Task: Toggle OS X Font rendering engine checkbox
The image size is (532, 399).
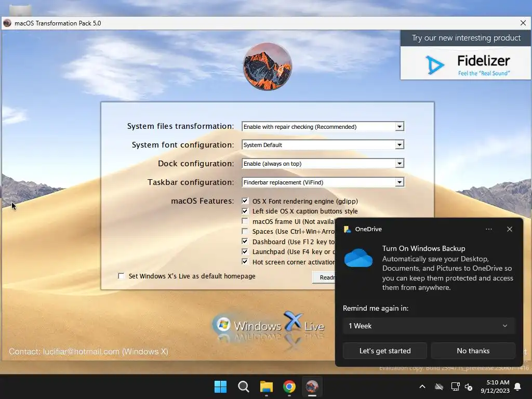Action: point(245,201)
